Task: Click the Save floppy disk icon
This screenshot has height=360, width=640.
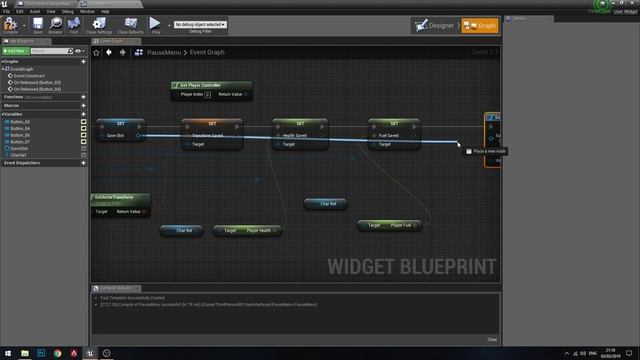Action: (38, 25)
